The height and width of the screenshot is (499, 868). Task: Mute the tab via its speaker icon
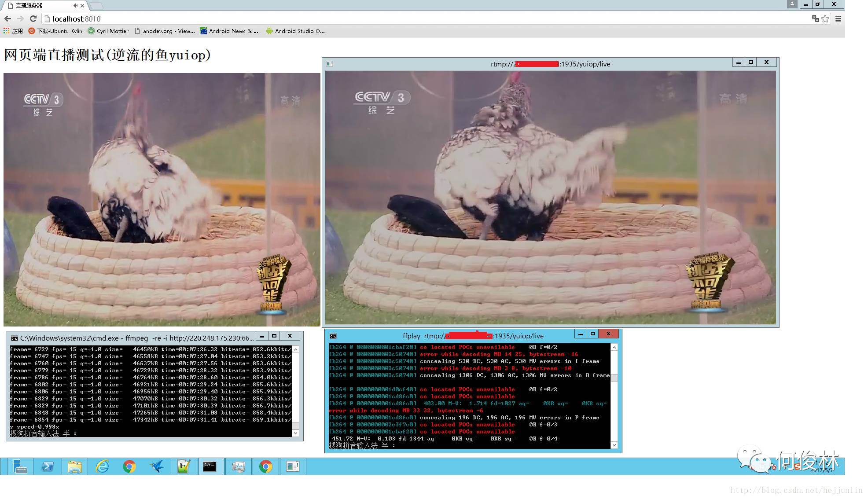(75, 6)
